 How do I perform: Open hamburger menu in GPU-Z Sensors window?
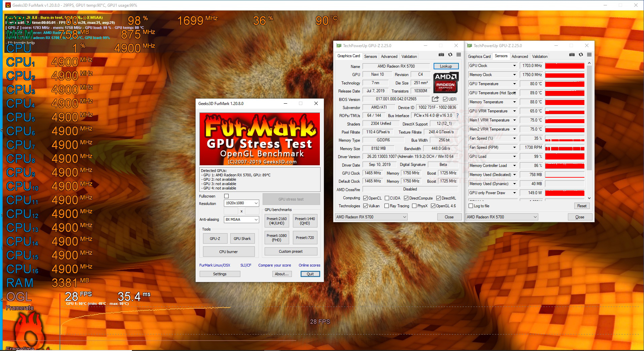click(589, 55)
